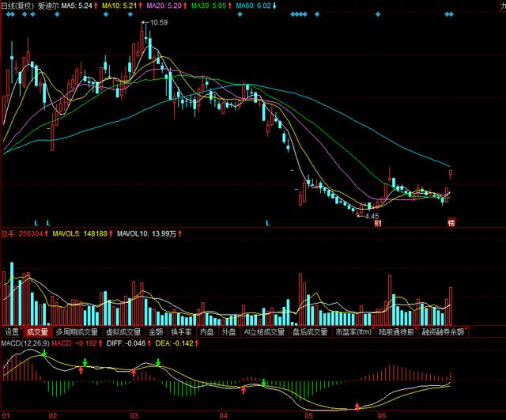Click the last red MACD buy arrow
506x420 pixels.
pos(357,406)
